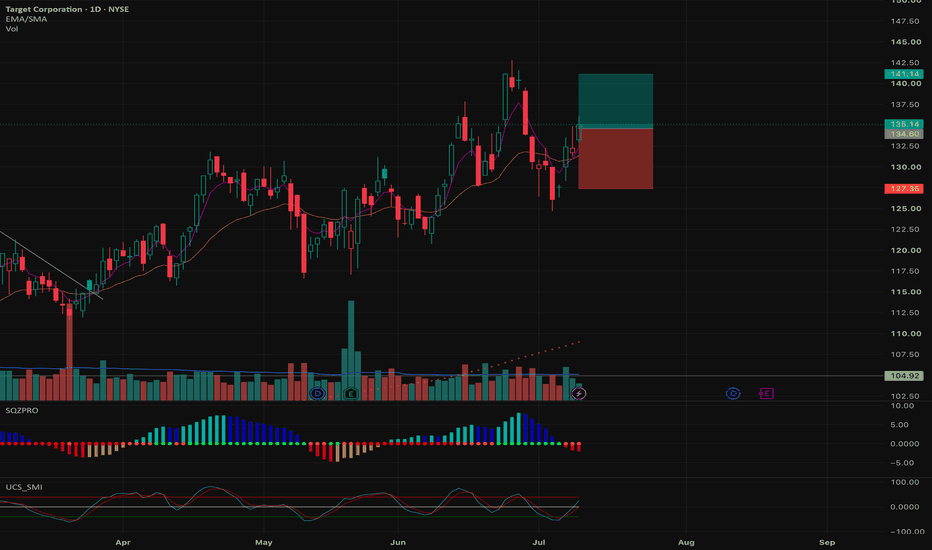Open the lightning bolt news marker
Screen dimensions: 932x550
coord(578,394)
